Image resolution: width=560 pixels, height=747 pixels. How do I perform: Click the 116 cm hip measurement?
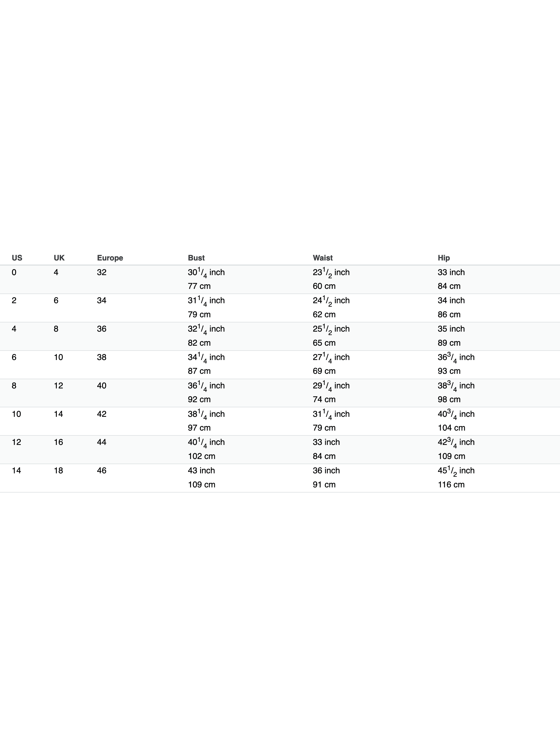click(451, 485)
